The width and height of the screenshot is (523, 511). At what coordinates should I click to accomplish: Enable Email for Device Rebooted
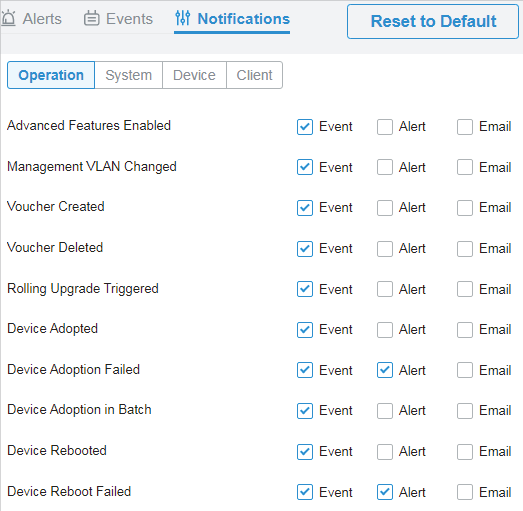pos(465,452)
